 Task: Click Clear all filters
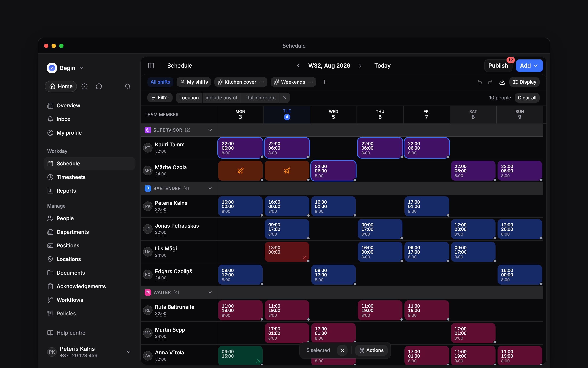527,98
